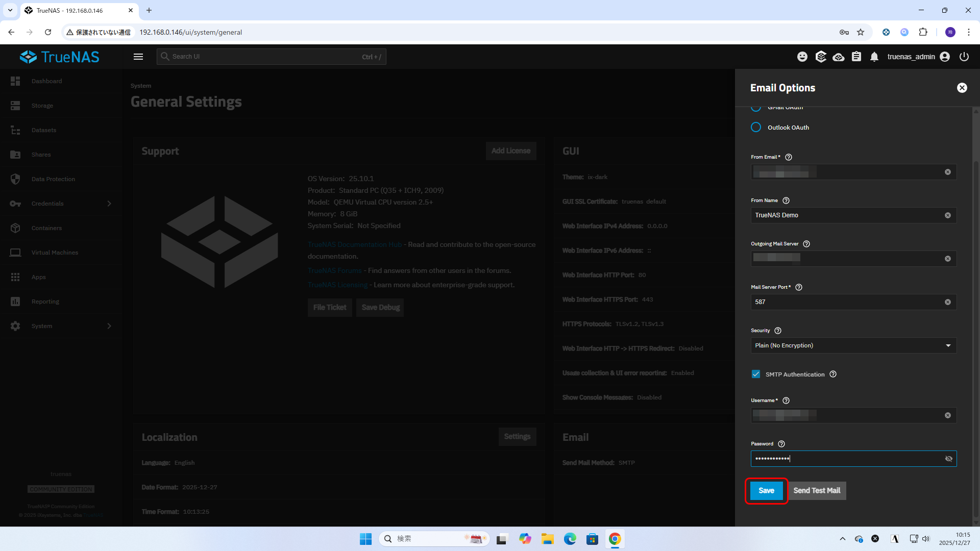This screenshot has width=980, height=551.
Task: Uncheck SMTP Authentication checkbox
Action: (756, 374)
